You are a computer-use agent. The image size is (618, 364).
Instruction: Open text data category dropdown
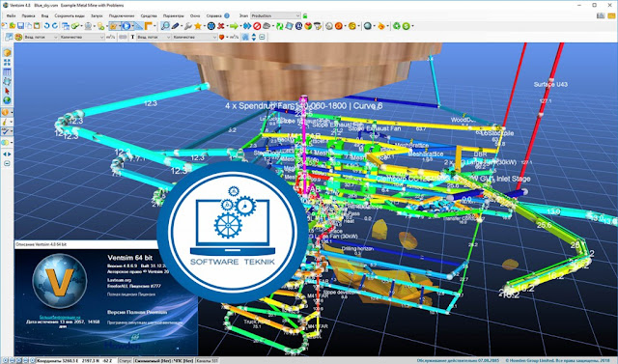tap(154, 37)
